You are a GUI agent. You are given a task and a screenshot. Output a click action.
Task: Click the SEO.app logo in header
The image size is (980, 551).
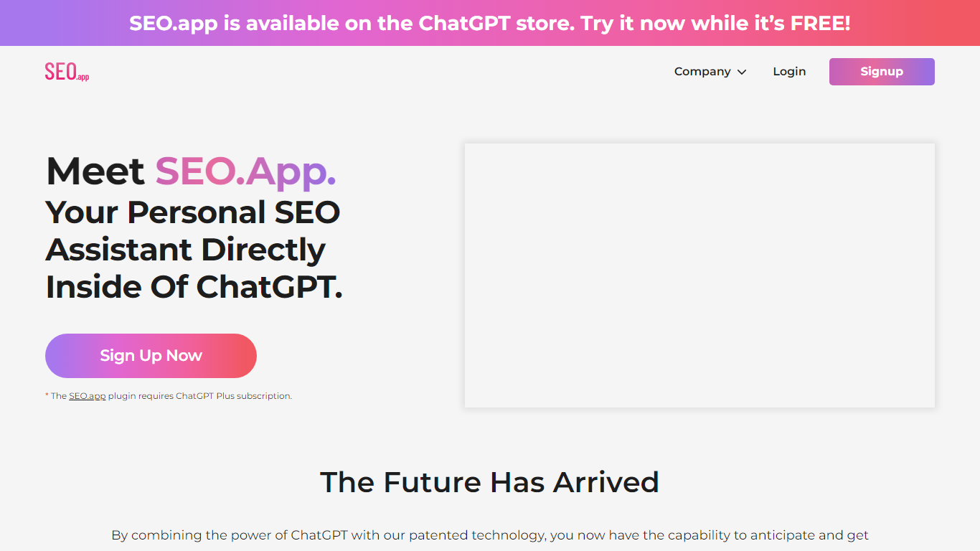[67, 72]
